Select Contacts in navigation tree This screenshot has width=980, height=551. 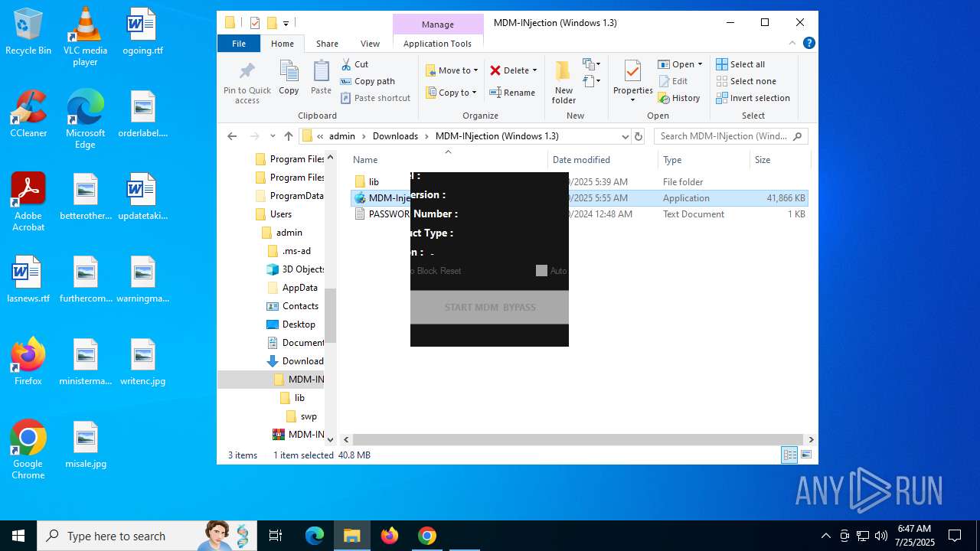pos(300,306)
